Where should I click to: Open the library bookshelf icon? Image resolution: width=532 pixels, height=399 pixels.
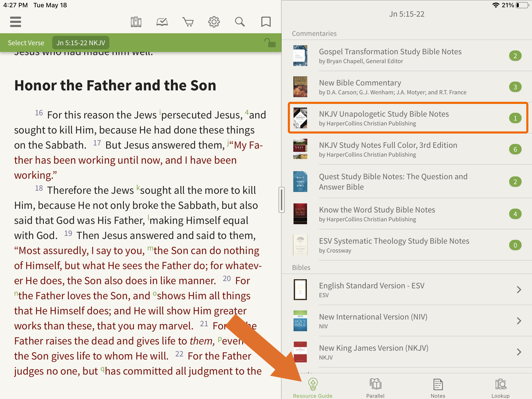coord(136,22)
